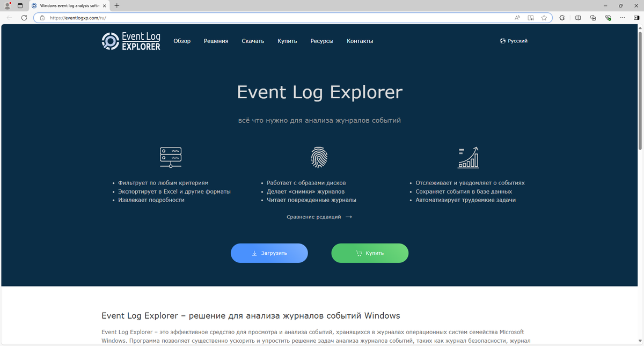Click the Event Log Explorer logo
The image size is (644, 346).
pyautogui.click(x=131, y=41)
